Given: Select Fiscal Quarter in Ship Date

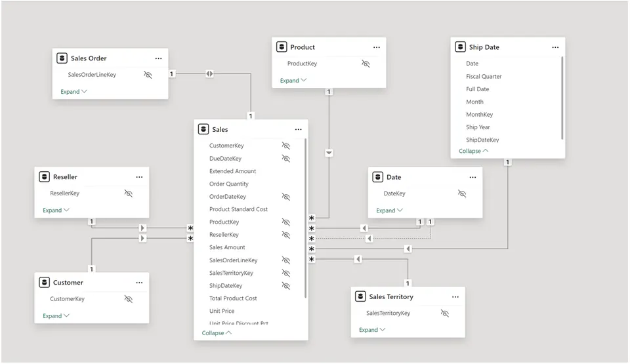Looking at the screenshot, I should (x=484, y=76).
